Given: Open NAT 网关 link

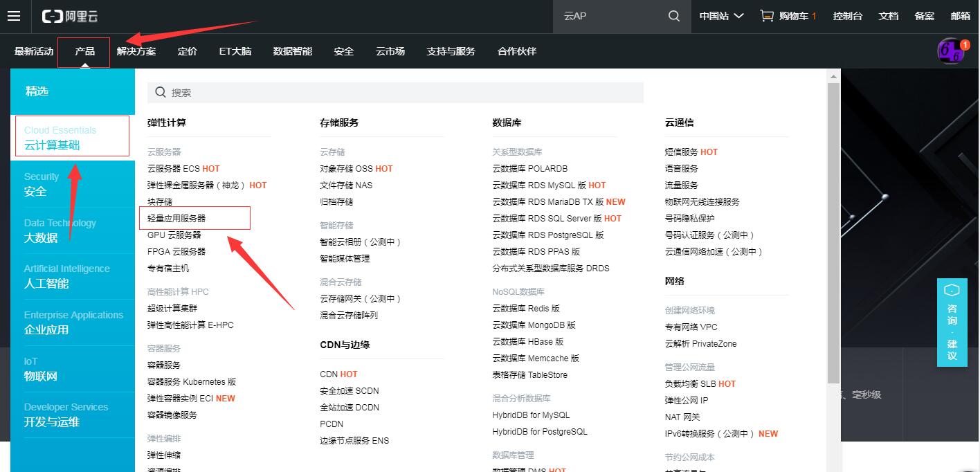Looking at the screenshot, I should 682,417.
